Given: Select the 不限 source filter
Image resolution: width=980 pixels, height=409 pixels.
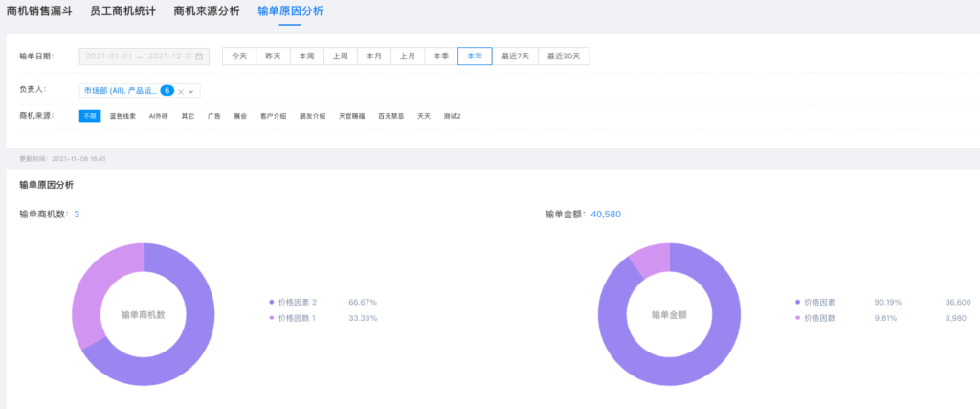Looking at the screenshot, I should (90, 116).
